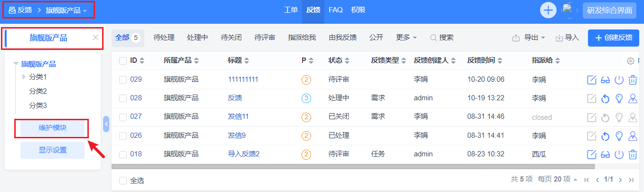Image resolution: width=644 pixels, height=192 pixels.
Task: Collapse the 旗舰版产品 tree root node
Action: (16, 64)
